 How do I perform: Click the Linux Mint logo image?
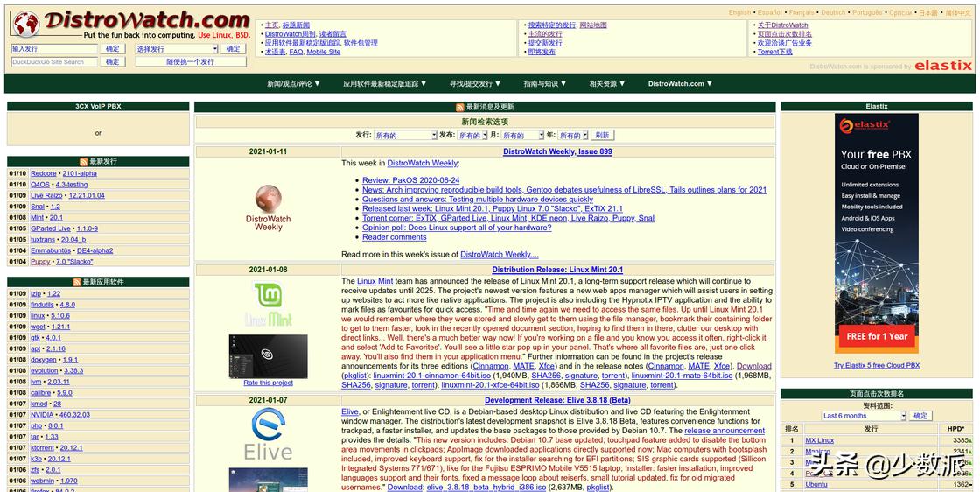[268, 305]
